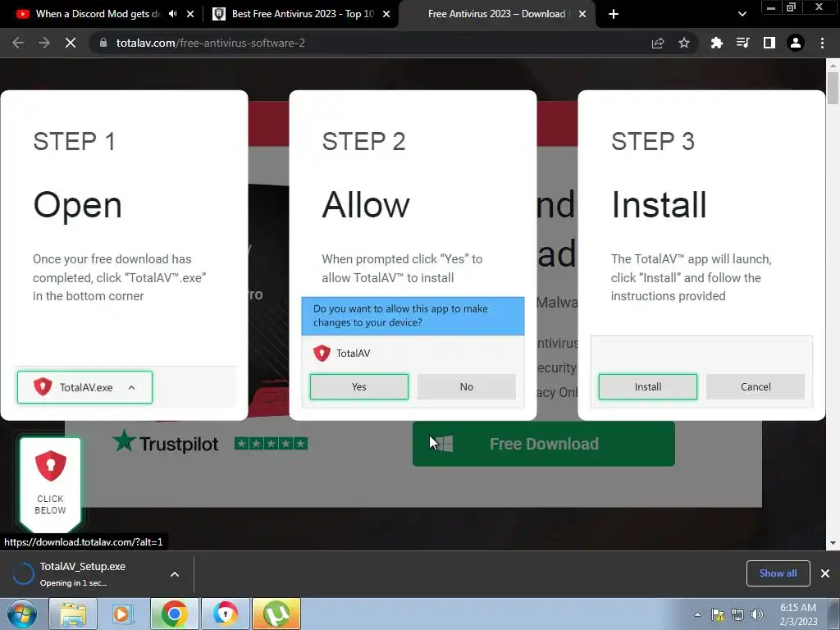Screen dimensions: 840x630
Task: Click Install in the Step 3 card
Action: click(x=648, y=387)
